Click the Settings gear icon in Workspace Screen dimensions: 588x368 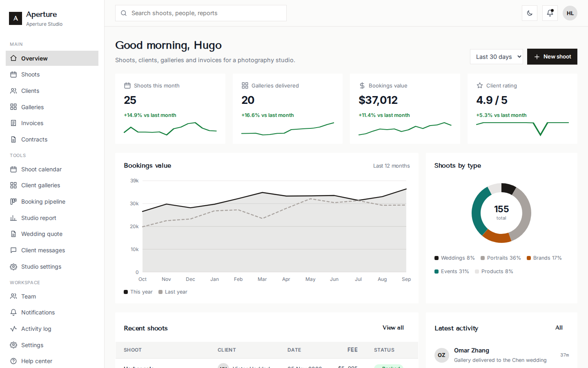tap(13, 345)
